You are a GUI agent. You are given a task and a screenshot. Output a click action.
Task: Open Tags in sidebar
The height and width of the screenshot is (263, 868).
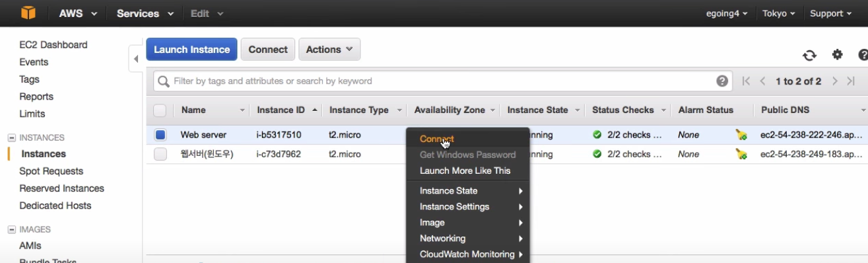point(30,79)
